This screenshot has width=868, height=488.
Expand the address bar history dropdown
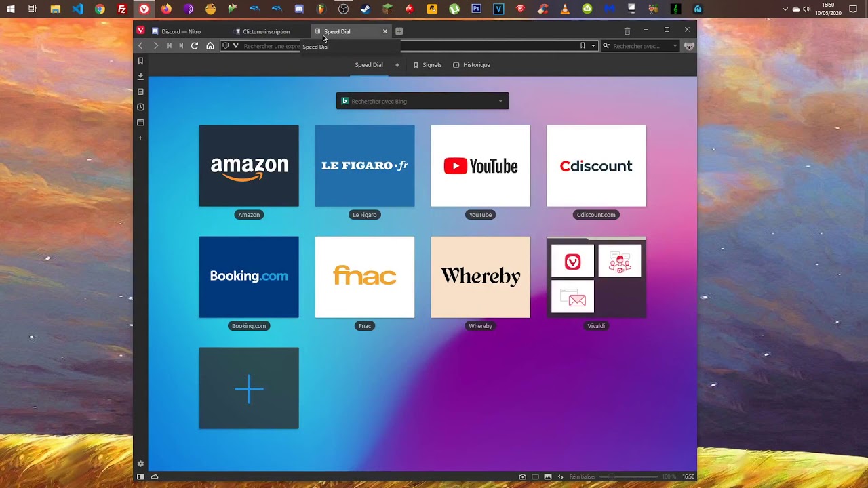pyautogui.click(x=593, y=46)
